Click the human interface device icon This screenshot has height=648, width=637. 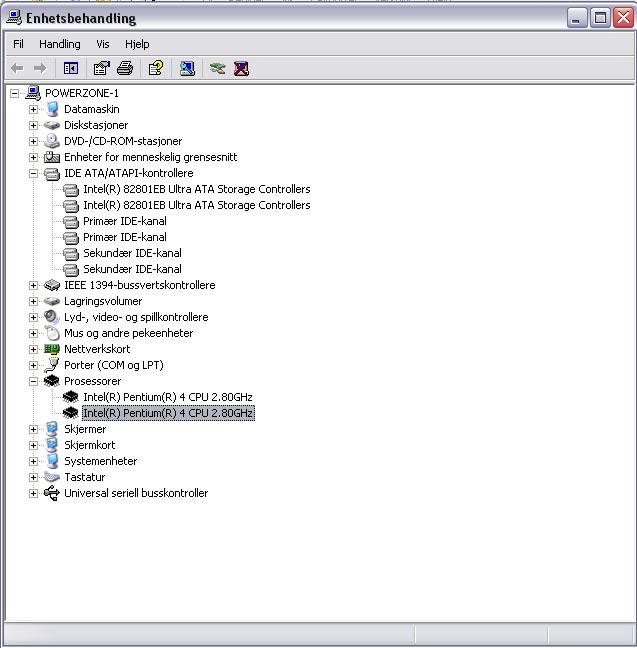(x=52, y=157)
